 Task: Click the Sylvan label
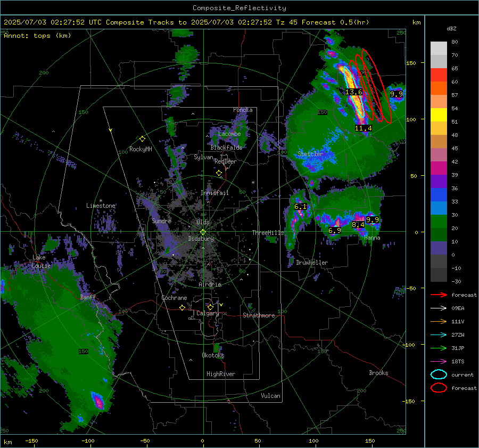[203, 157]
